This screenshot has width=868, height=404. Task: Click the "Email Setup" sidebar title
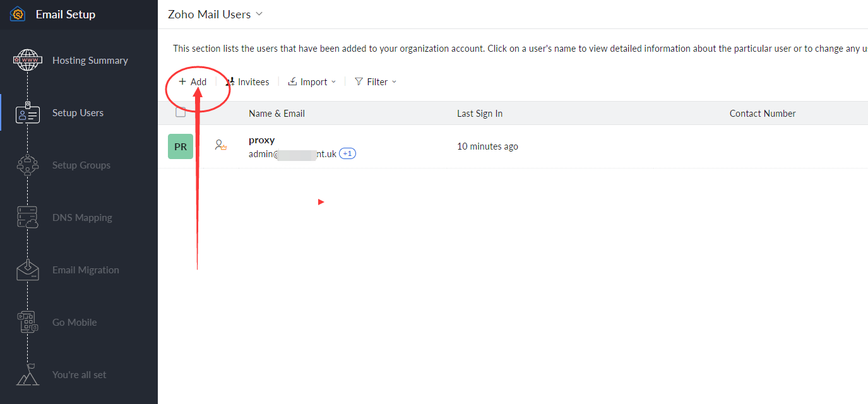[x=66, y=15]
